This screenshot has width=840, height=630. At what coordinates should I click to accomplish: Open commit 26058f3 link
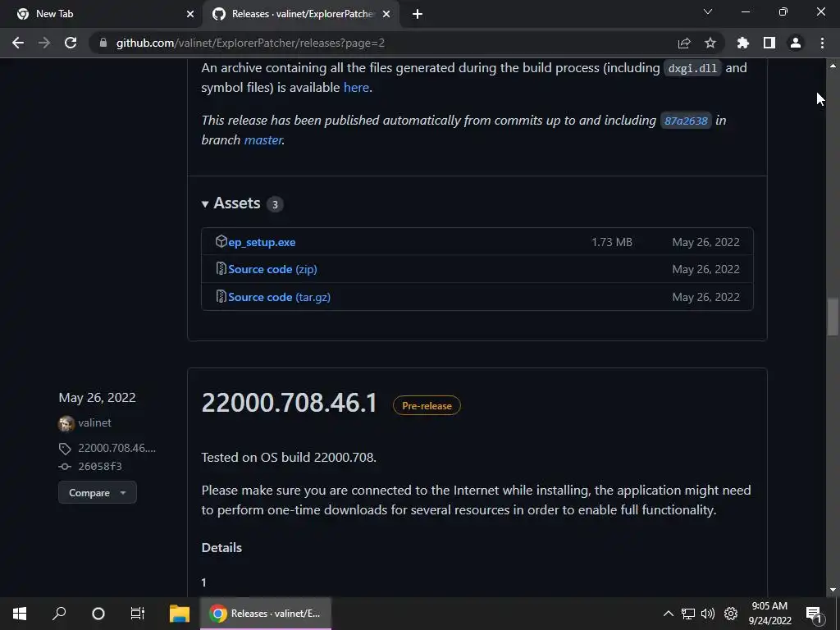tap(99, 466)
